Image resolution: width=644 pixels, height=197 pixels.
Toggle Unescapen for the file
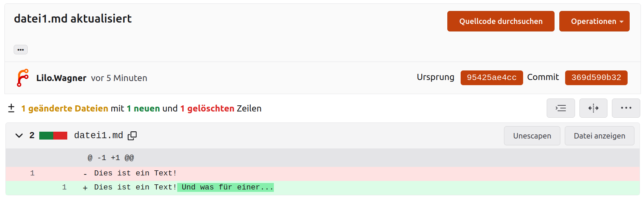pos(532,136)
